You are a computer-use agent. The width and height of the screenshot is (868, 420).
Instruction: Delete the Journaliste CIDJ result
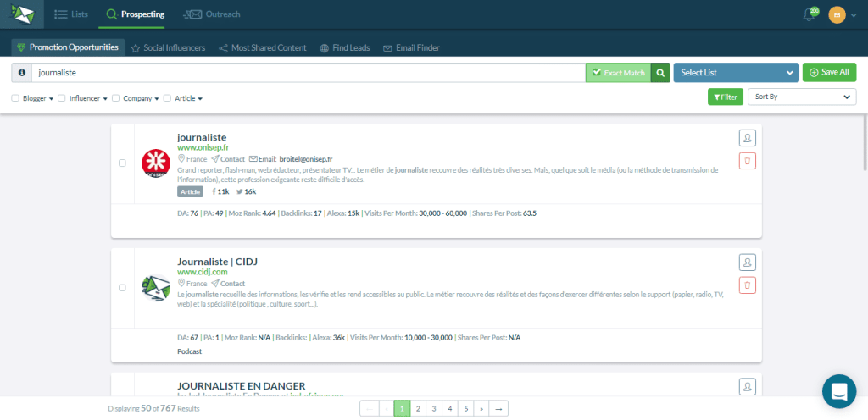(748, 285)
